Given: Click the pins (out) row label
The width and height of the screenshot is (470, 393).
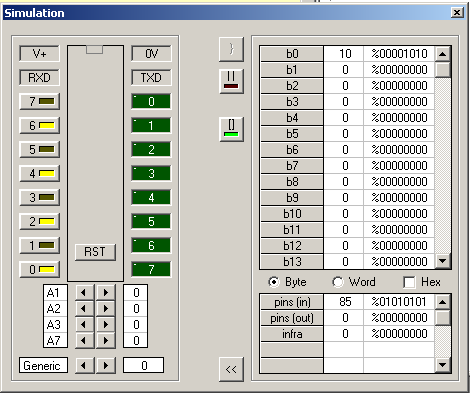Looking at the screenshot, I should coord(292,318).
